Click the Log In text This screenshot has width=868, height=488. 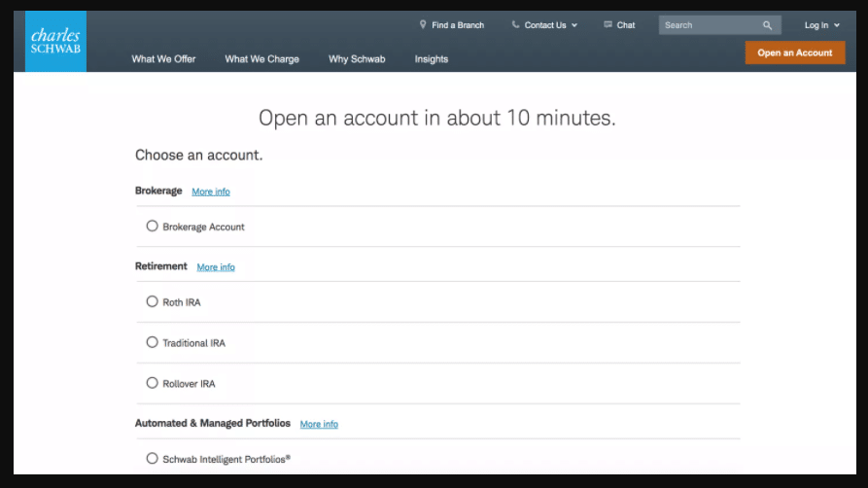(x=816, y=25)
